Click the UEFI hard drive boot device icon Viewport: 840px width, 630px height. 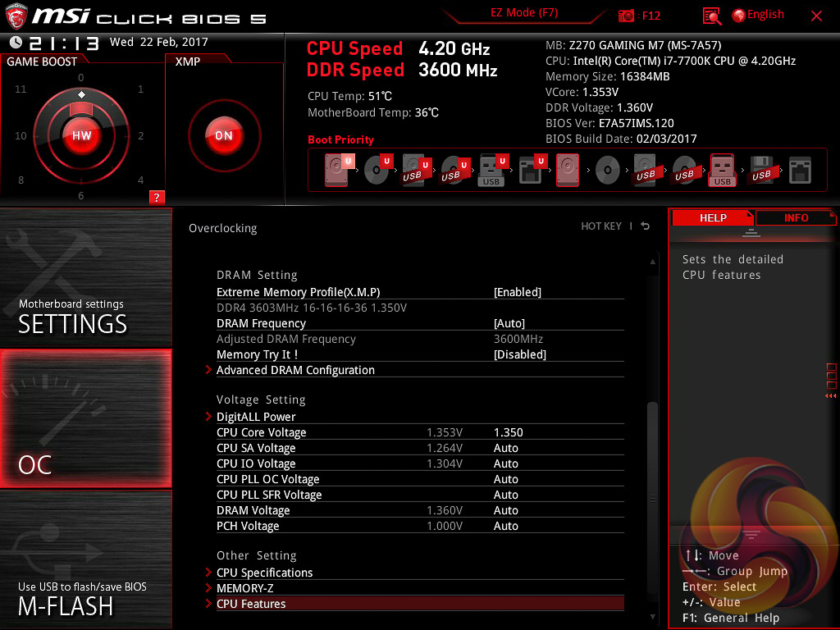coord(339,170)
